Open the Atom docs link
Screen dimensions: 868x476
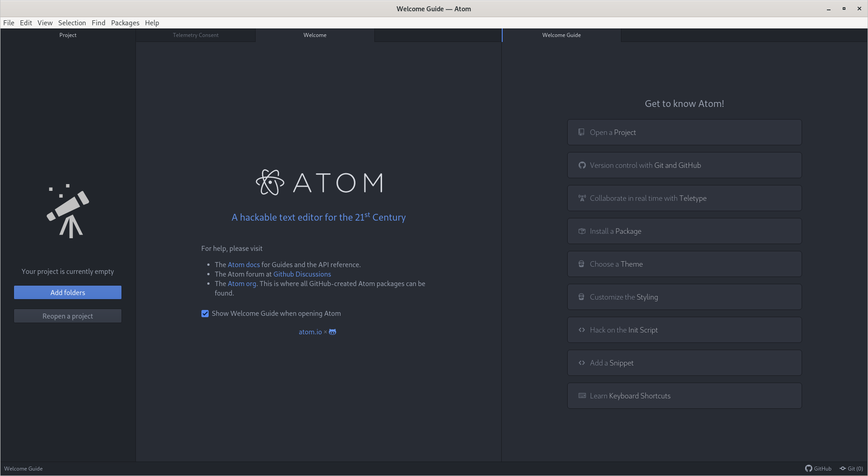(243, 265)
